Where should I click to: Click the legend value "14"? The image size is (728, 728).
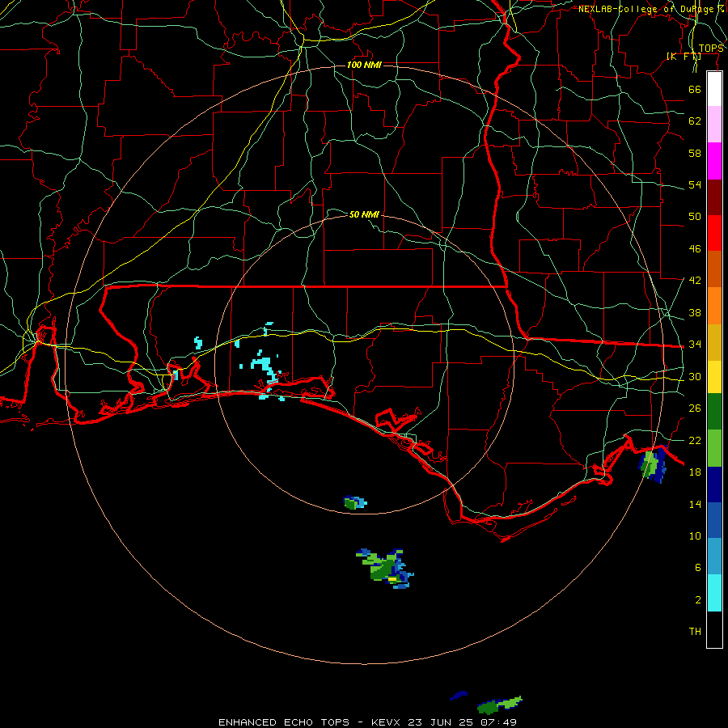coord(695,504)
